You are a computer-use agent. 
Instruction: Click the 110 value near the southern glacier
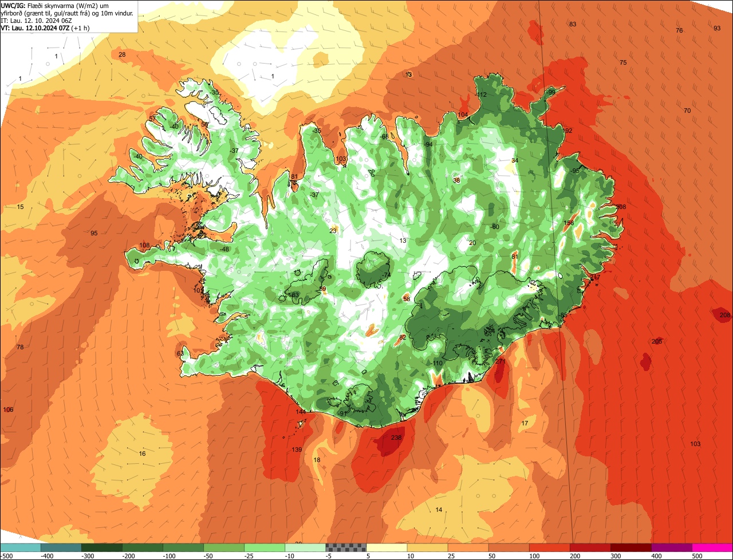point(438,364)
